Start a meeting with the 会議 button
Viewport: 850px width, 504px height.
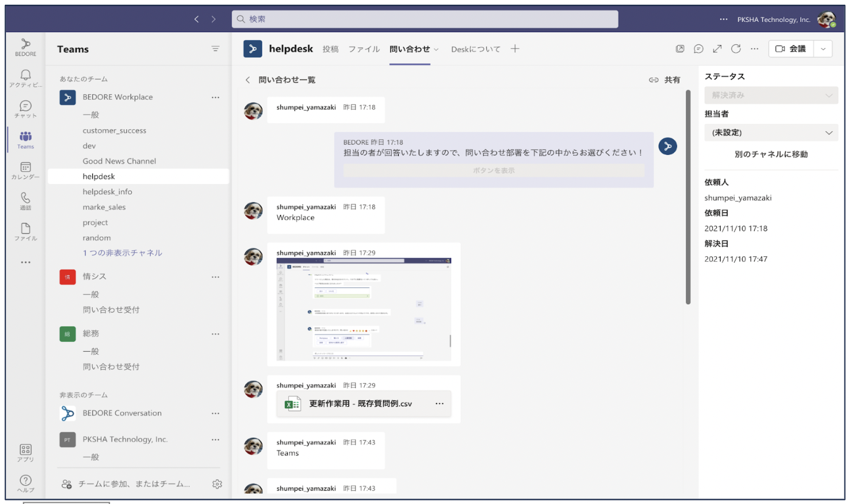[x=792, y=49]
